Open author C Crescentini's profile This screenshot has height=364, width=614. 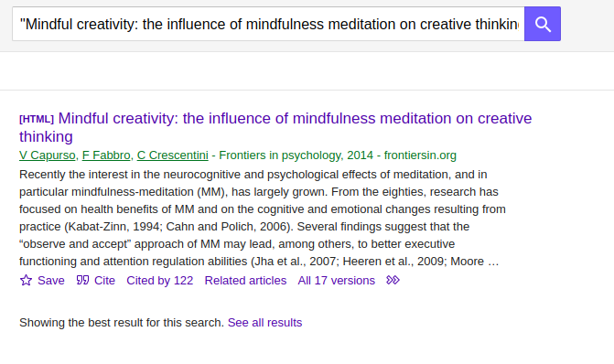tap(173, 155)
